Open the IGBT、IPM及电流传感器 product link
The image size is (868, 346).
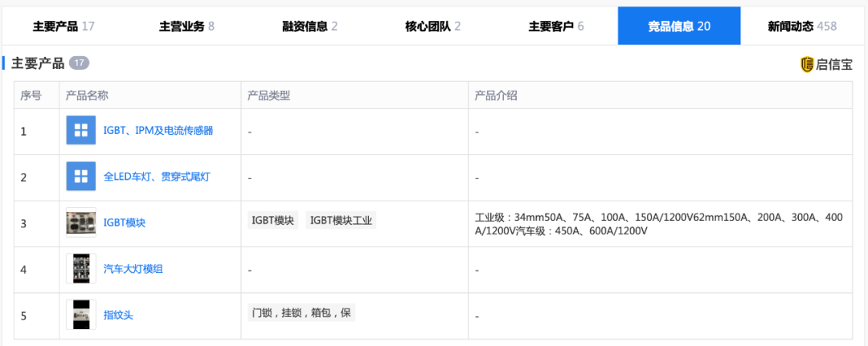pyautogui.click(x=158, y=131)
